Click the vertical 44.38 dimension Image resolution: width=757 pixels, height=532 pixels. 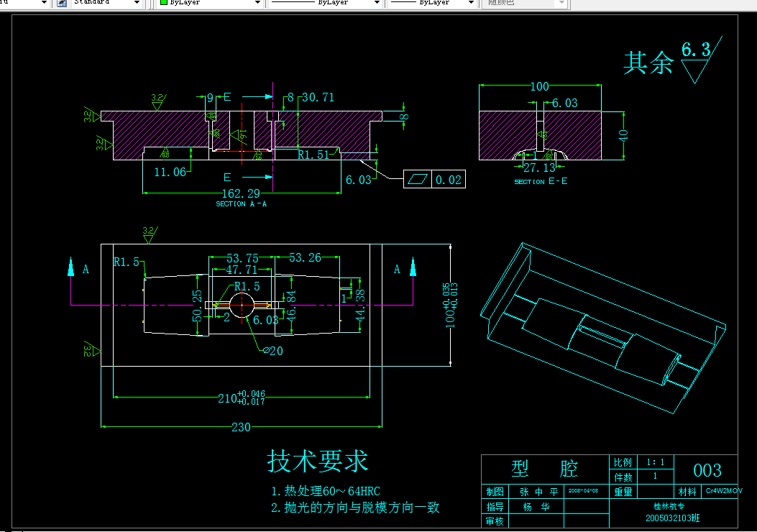360,305
